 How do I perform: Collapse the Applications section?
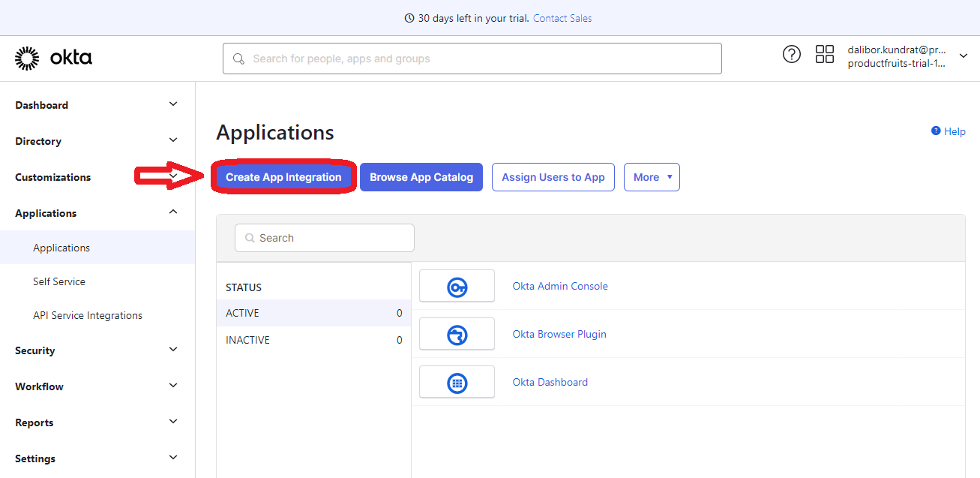pos(173,212)
